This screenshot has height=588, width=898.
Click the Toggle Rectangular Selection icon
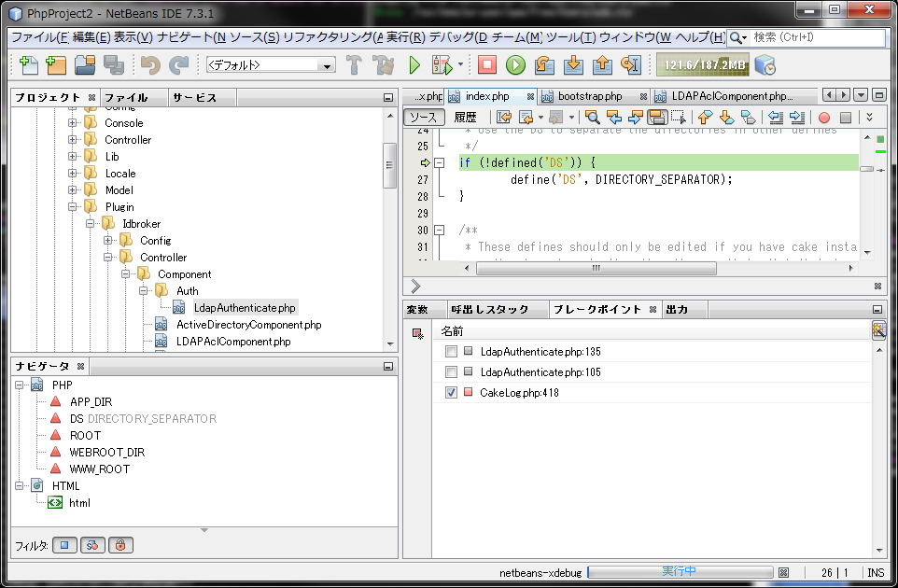pyautogui.click(x=679, y=118)
